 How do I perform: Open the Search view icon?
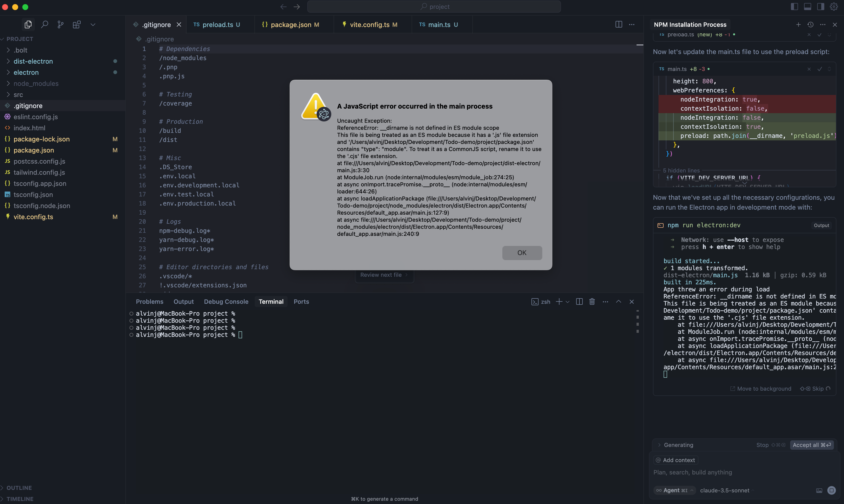point(44,24)
